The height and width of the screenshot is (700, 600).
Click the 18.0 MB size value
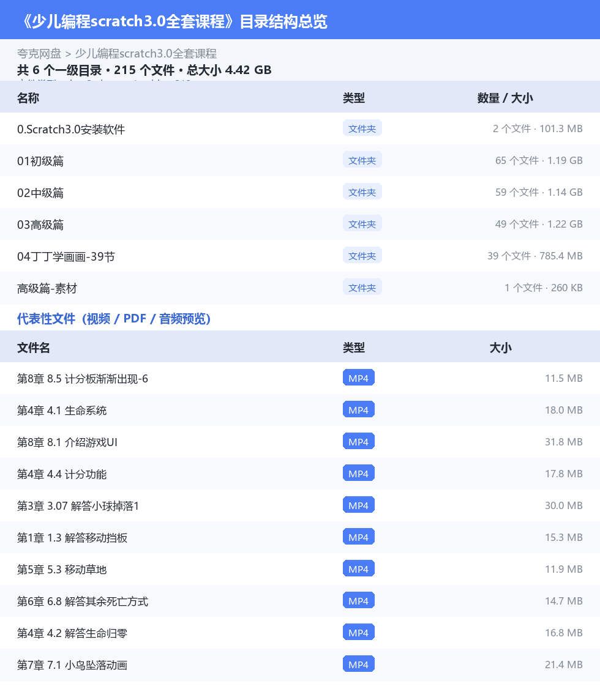click(x=564, y=410)
